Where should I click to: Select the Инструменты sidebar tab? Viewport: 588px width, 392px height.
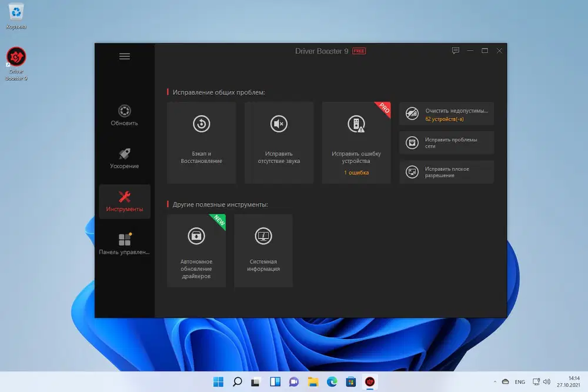coord(125,201)
